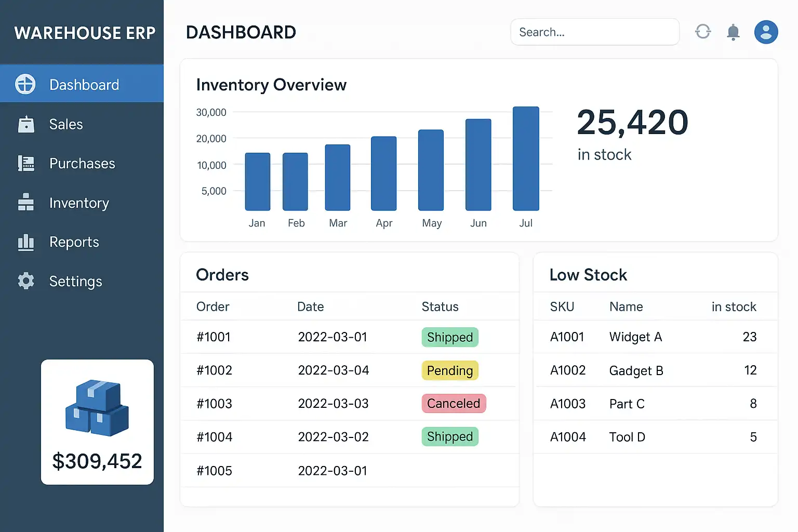Image resolution: width=798 pixels, height=532 pixels.
Task: Click the blue boxes inventory value card
Action: [x=97, y=422]
